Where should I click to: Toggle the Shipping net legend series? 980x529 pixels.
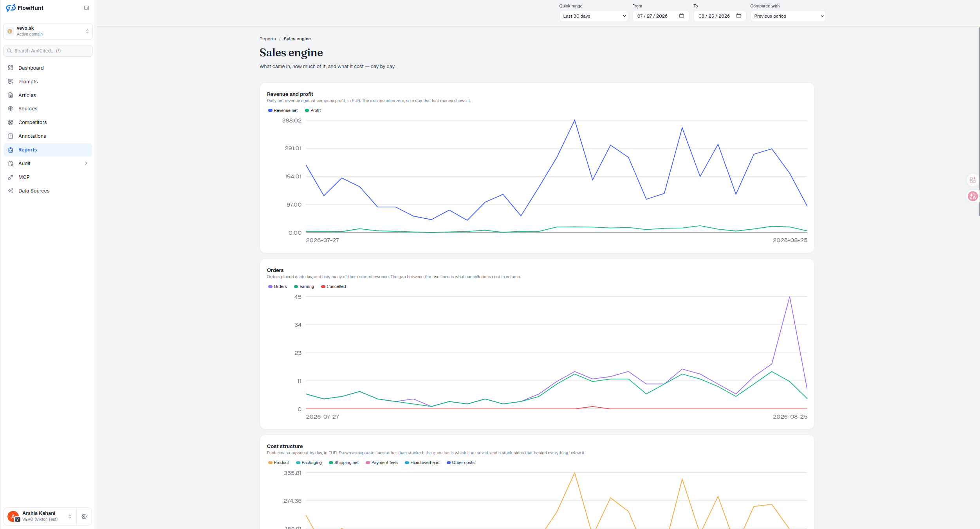pyautogui.click(x=344, y=462)
